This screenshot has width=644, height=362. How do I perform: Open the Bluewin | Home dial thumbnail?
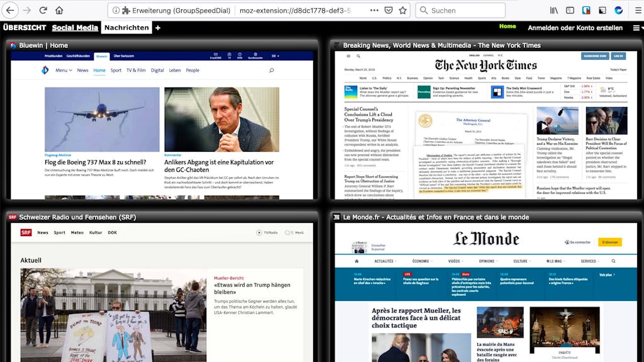tap(162, 125)
